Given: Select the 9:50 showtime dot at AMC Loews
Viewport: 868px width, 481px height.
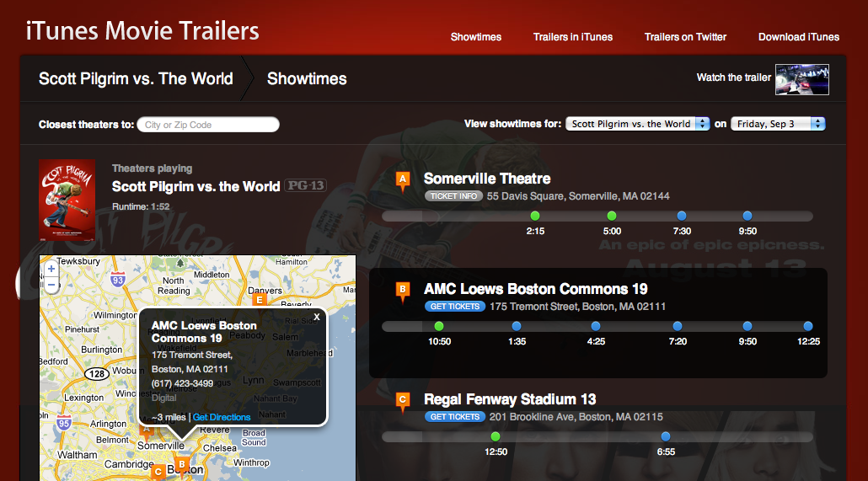Looking at the screenshot, I should pos(747,326).
